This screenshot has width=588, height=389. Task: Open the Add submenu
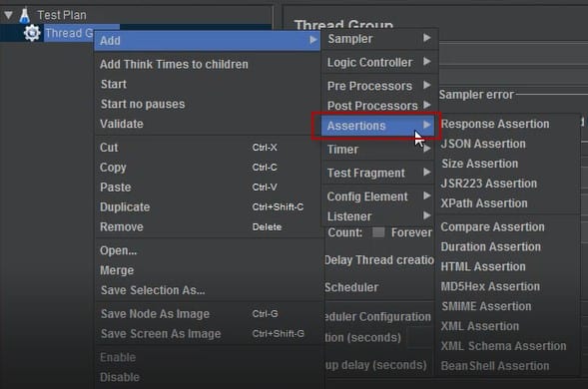click(208, 41)
